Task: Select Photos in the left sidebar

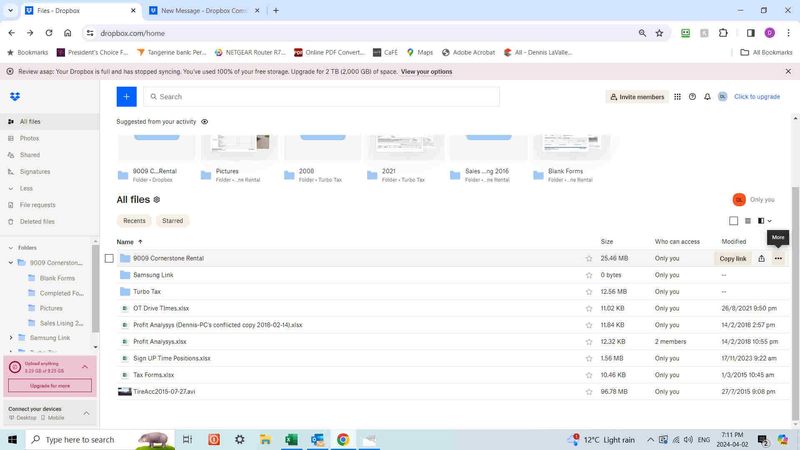Action: (x=30, y=138)
